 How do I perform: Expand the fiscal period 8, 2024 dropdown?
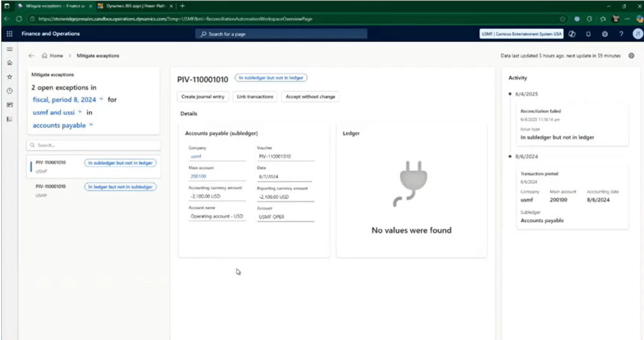click(66, 100)
